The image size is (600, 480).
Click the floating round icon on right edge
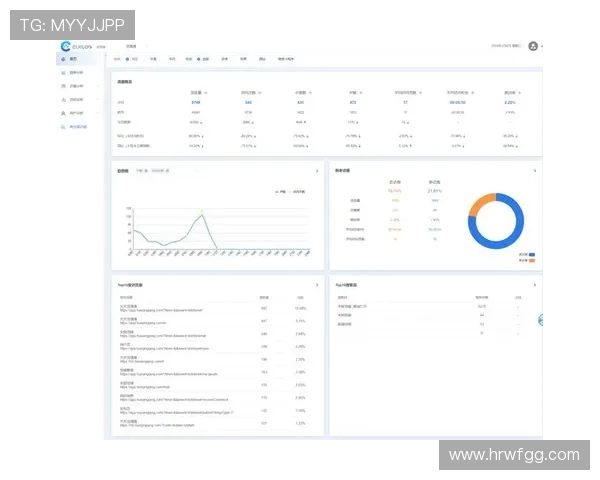click(540, 320)
